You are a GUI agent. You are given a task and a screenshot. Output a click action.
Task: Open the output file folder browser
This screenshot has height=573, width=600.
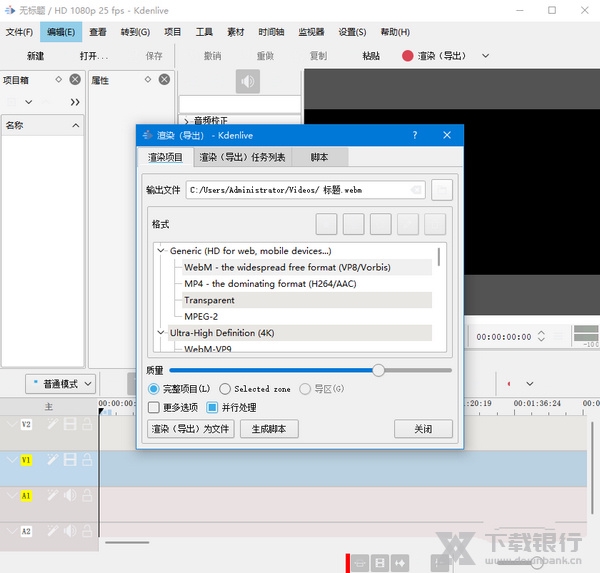(442, 190)
